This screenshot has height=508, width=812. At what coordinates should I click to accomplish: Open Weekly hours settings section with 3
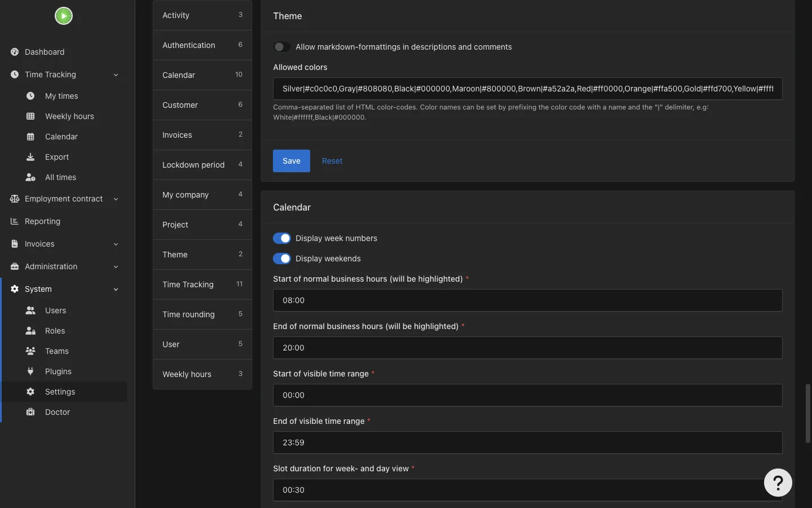(x=202, y=374)
